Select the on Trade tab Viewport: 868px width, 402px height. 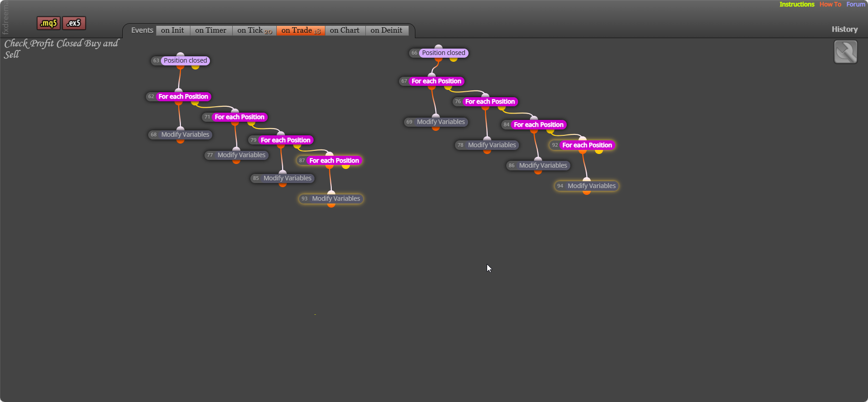[301, 30]
